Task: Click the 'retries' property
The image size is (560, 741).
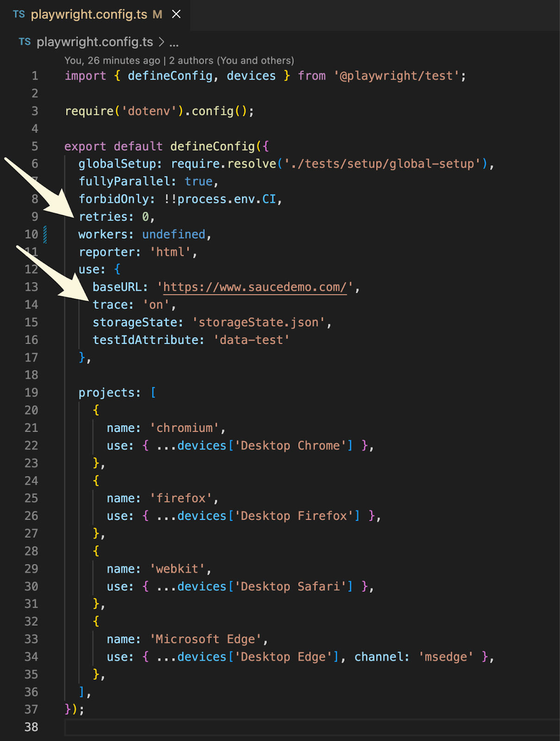Action: [103, 217]
